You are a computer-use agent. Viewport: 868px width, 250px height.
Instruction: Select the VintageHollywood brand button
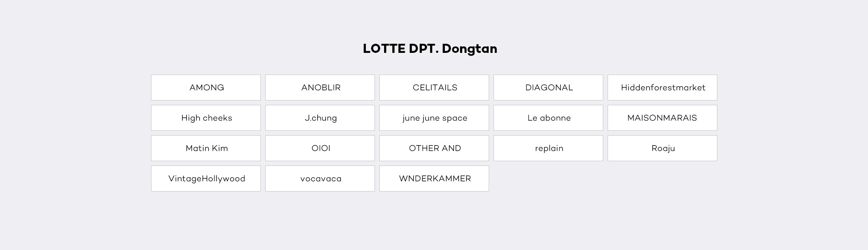click(206, 179)
